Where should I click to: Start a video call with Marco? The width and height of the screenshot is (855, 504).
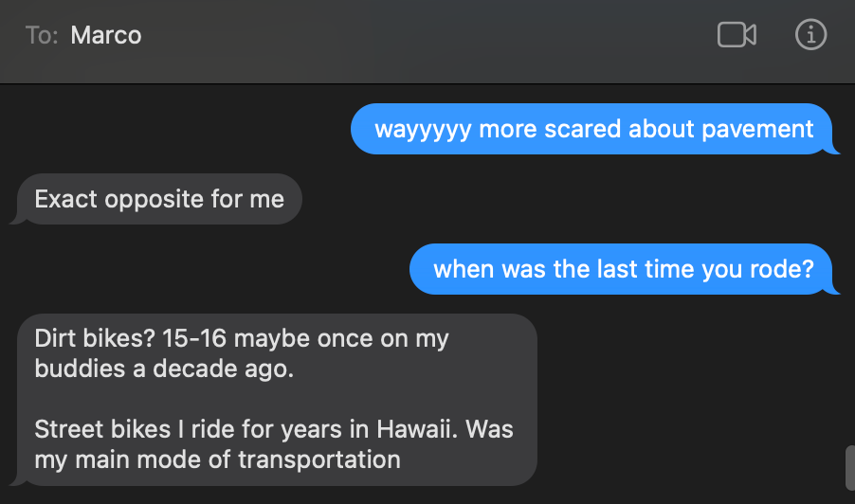(x=737, y=35)
